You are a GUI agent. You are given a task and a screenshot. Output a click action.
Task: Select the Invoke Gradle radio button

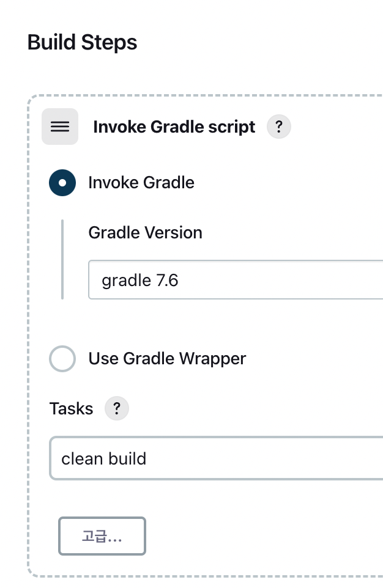tap(62, 183)
